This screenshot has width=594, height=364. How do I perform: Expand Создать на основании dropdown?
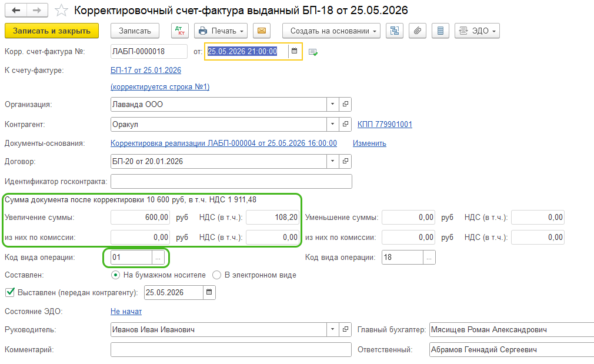(331, 31)
